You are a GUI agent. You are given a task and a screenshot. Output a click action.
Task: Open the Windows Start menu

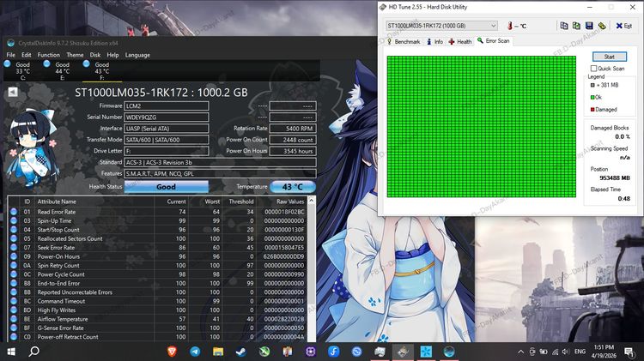(11, 352)
